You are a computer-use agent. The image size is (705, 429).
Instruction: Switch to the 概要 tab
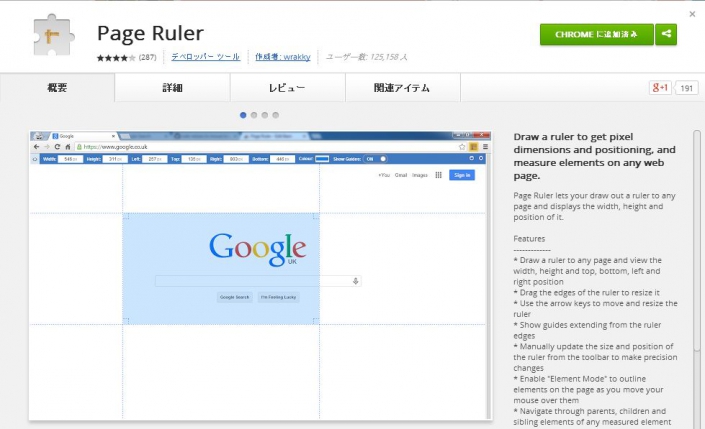(57, 88)
